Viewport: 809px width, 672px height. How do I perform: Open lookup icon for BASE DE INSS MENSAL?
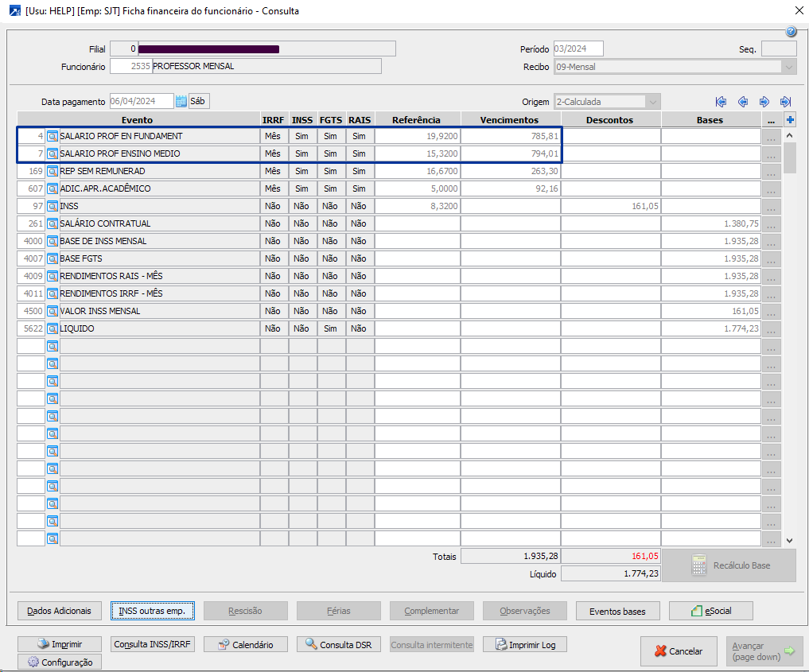coord(53,241)
